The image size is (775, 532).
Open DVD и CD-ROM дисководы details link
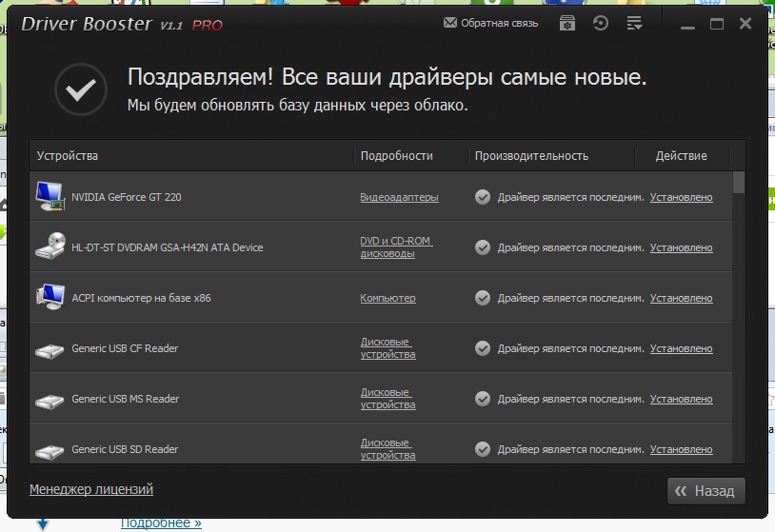pyautogui.click(x=395, y=247)
